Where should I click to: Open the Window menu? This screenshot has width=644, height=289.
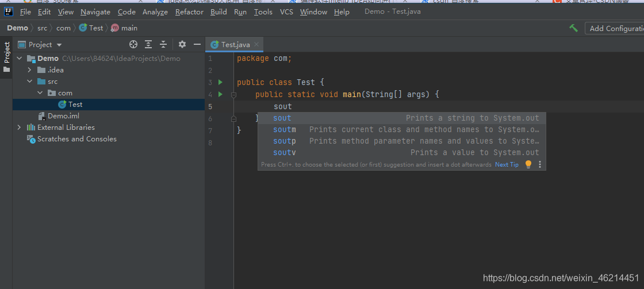313,12
